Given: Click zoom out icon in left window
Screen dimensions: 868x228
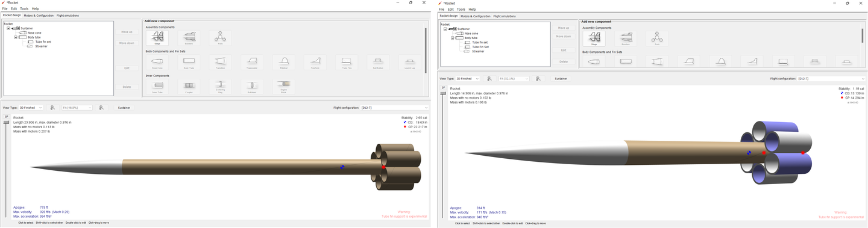Looking at the screenshot, I should coord(53,108).
